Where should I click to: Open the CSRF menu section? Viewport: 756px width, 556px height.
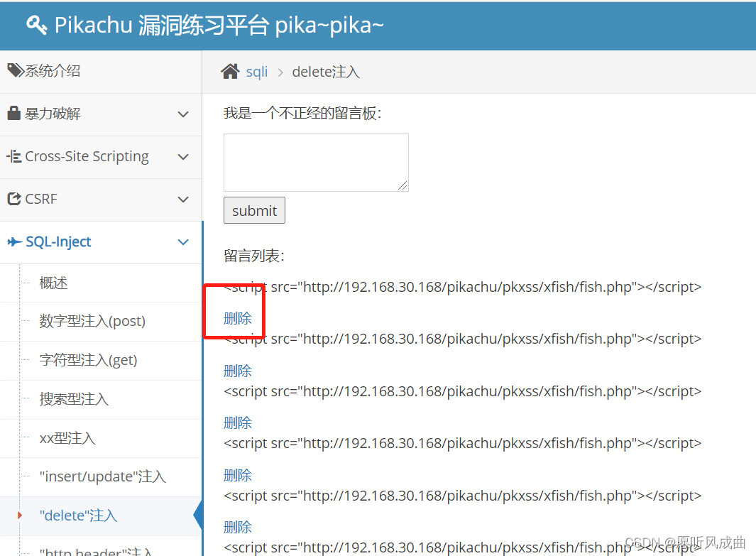pyautogui.click(x=101, y=200)
